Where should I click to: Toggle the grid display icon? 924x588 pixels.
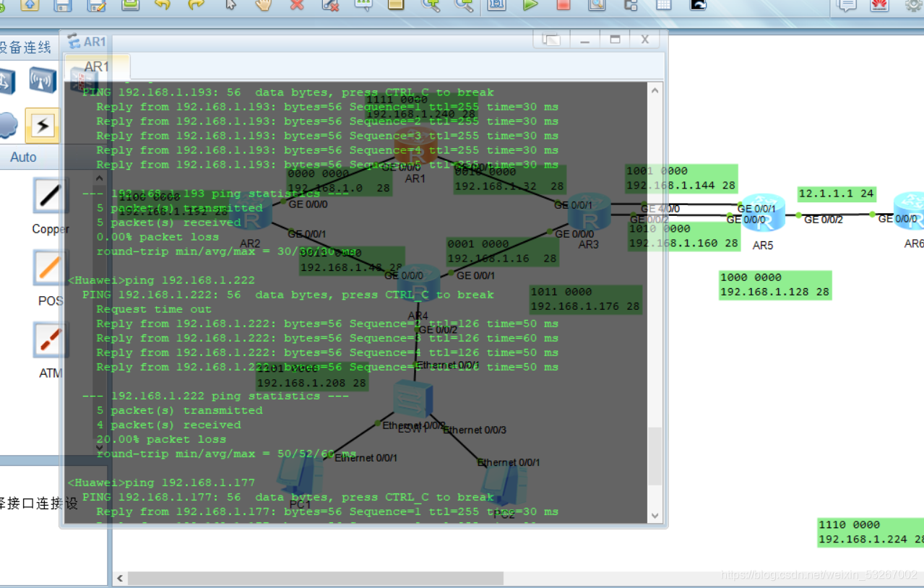click(x=663, y=4)
